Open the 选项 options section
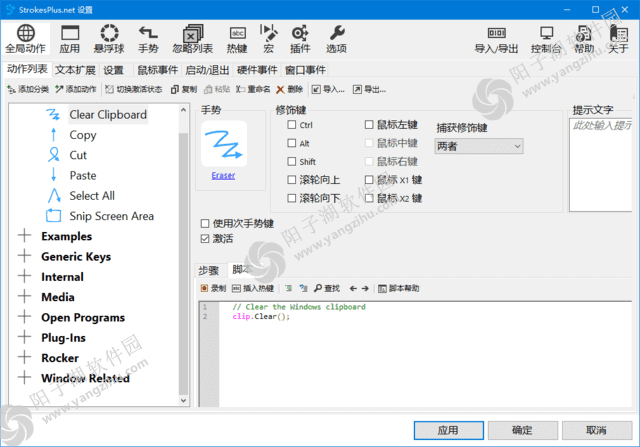This screenshot has width=640, height=447. tap(336, 39)
